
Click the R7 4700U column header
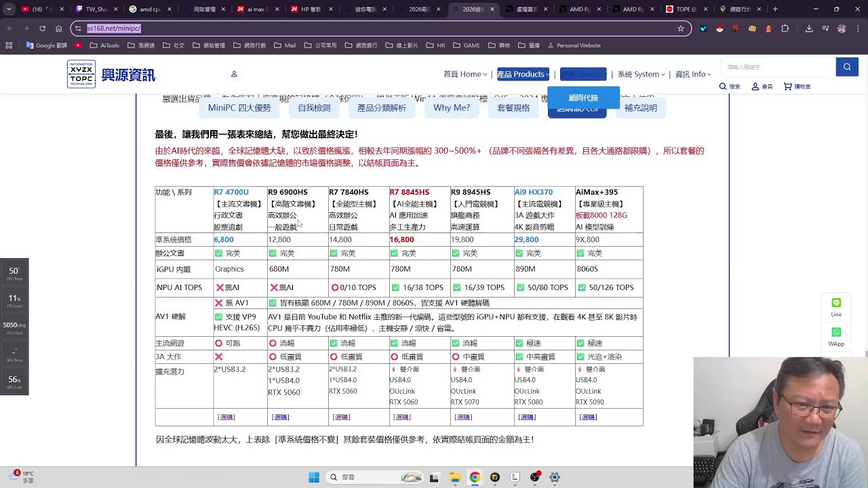(231, 192)
